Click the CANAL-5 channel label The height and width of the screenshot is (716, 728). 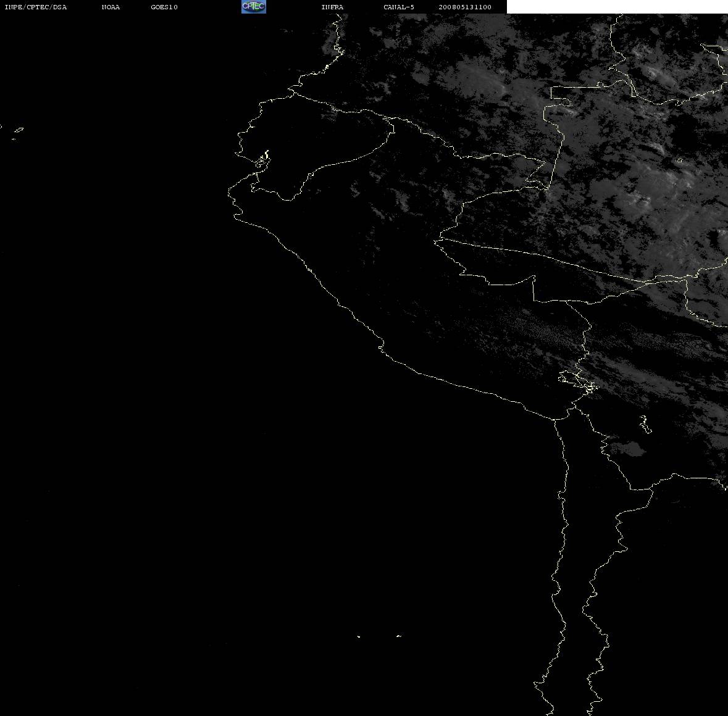click(399, 7)
